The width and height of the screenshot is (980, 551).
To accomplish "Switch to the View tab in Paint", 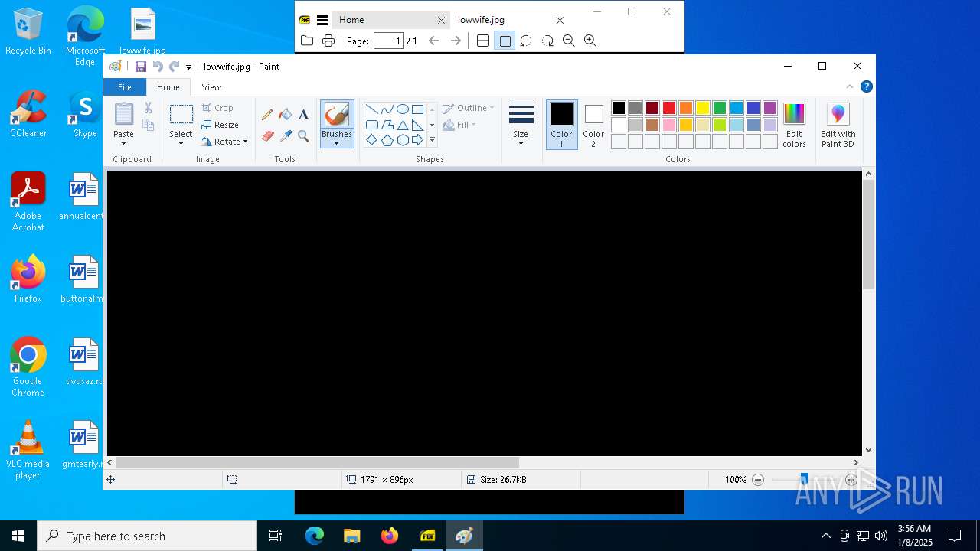I will coord(211,87).
